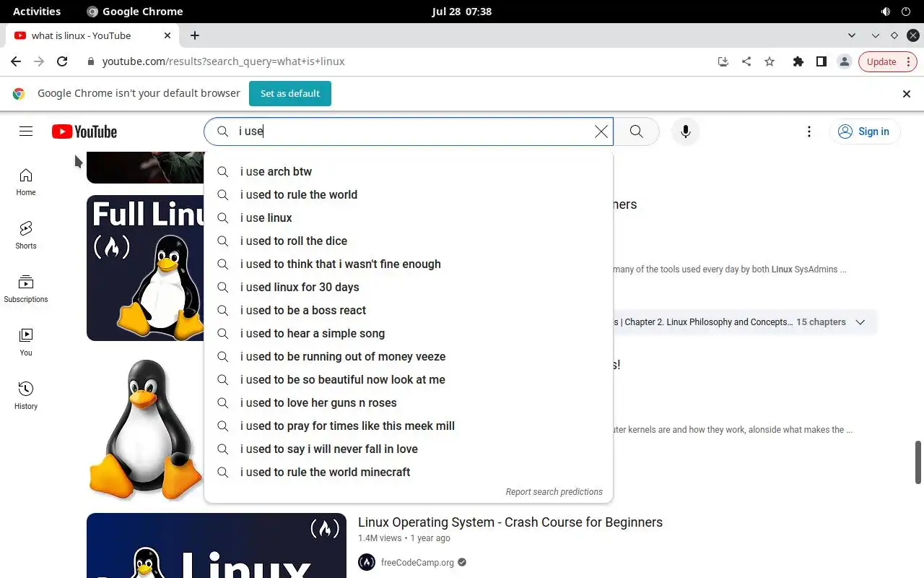Select suggestion 'i used to roll the dice'

409,241
